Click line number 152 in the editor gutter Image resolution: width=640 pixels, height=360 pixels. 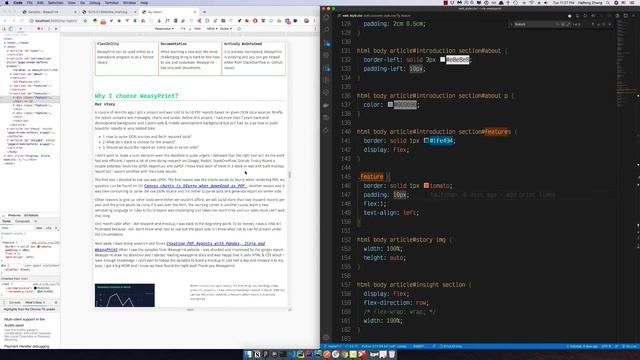click(x=346, y=240)
